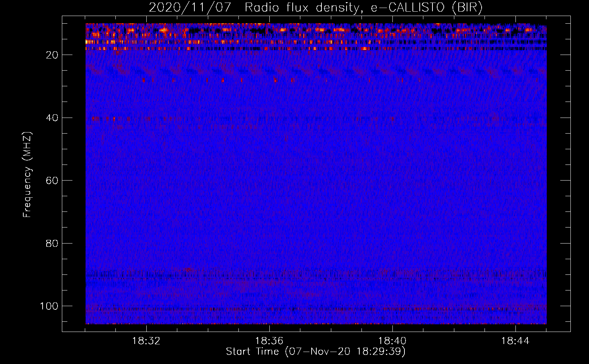The width and height of the screenshot is (589, 364).
Task: Click the plot title "2020/11/07 Radio flux density, e-CALLISTO (BIR)"
Action: pyautogui.click(x=316, y=8)
